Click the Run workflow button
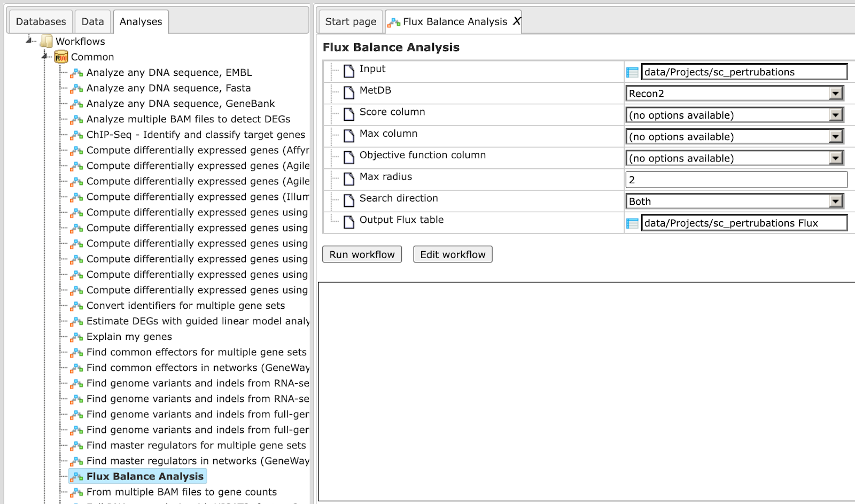 coord(362,254)
